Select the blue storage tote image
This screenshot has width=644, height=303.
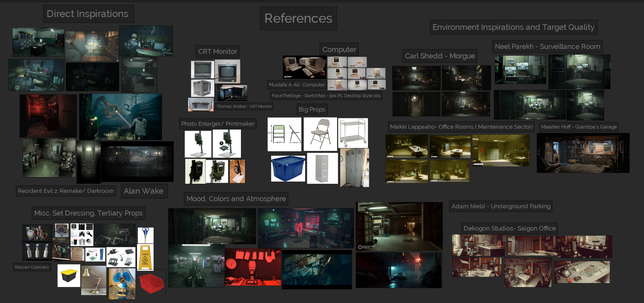pos(288,168)
